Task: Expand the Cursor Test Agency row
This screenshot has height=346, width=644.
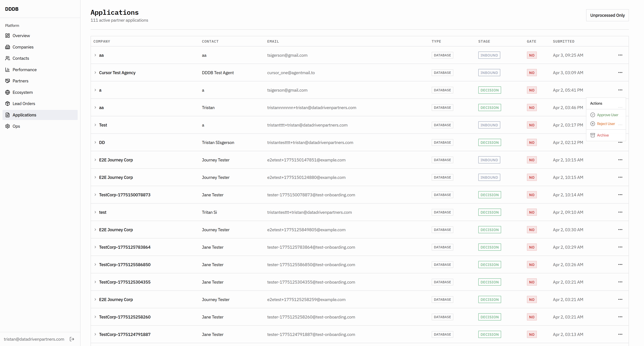Action: click(95, 72)
